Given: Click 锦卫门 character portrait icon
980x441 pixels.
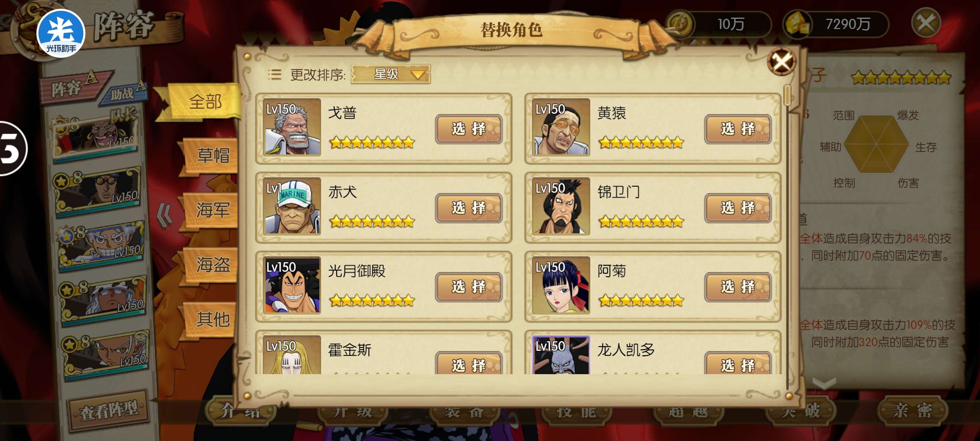Looking at the screenshot, I should 561,206.
